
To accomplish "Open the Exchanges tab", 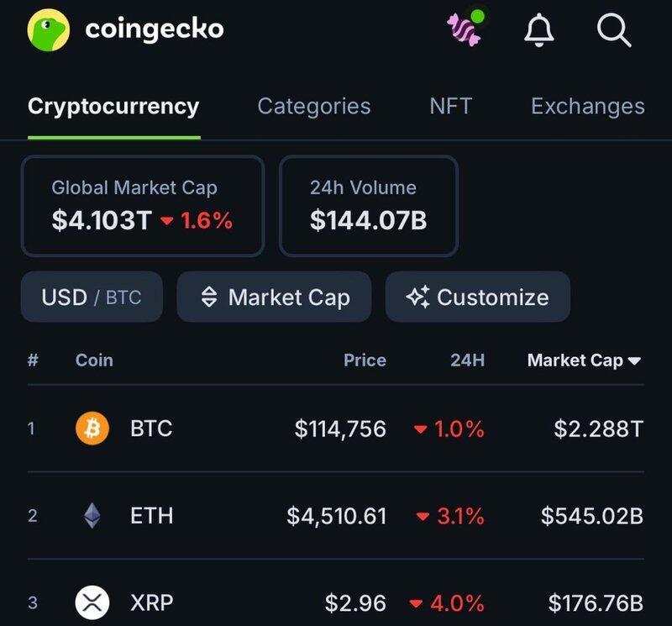I will [x=587, y=107].
